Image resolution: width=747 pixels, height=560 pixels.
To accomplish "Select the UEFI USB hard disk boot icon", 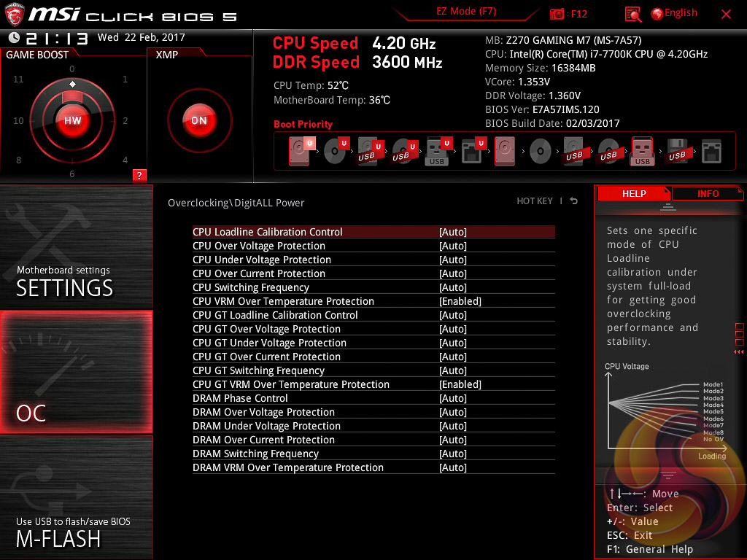I will point(370,152).
